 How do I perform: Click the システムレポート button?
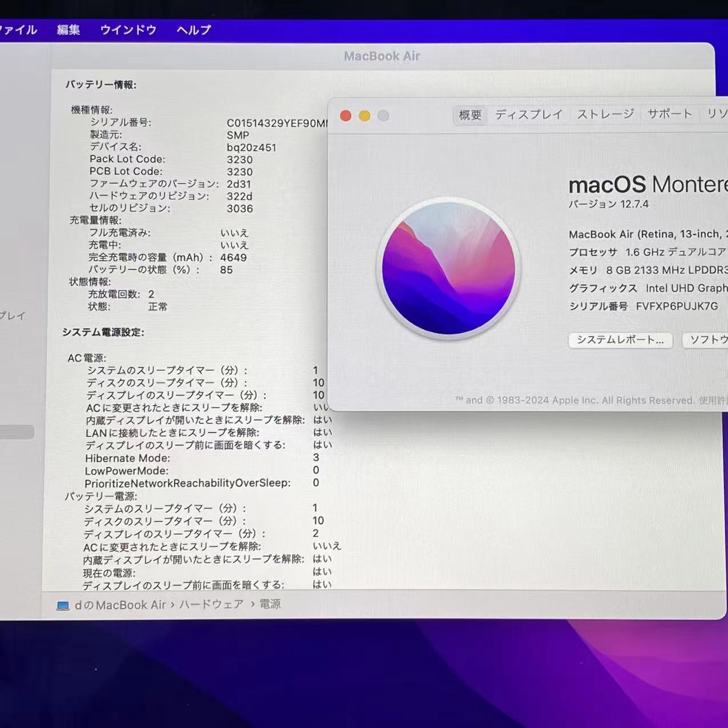620,340
